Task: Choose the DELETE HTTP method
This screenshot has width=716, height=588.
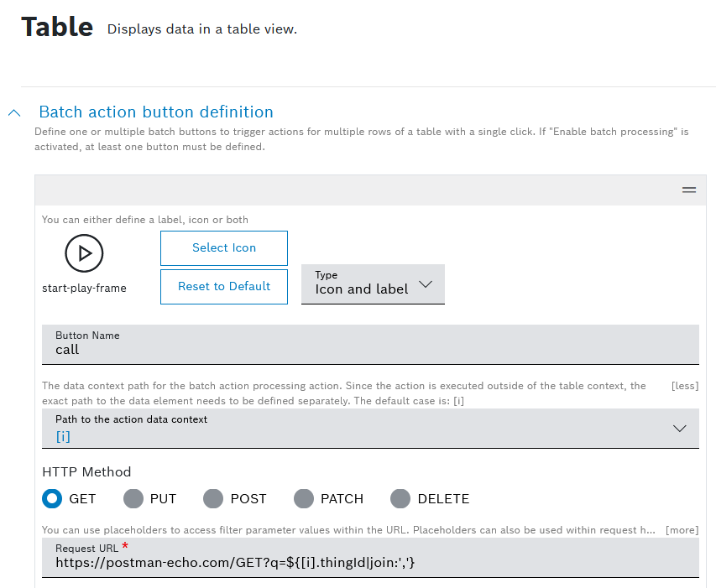Action: (x=400, y=499)
